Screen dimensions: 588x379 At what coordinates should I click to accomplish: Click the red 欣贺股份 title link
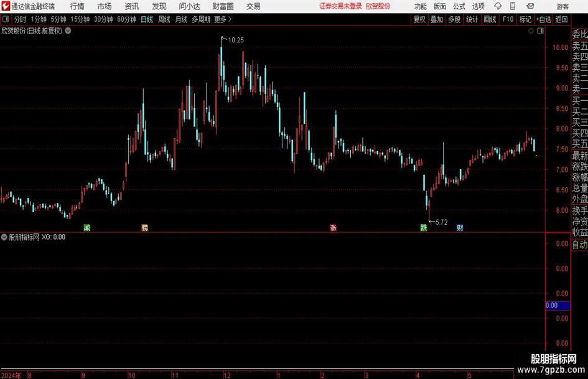pyautogui.click(x=378, y=6)
